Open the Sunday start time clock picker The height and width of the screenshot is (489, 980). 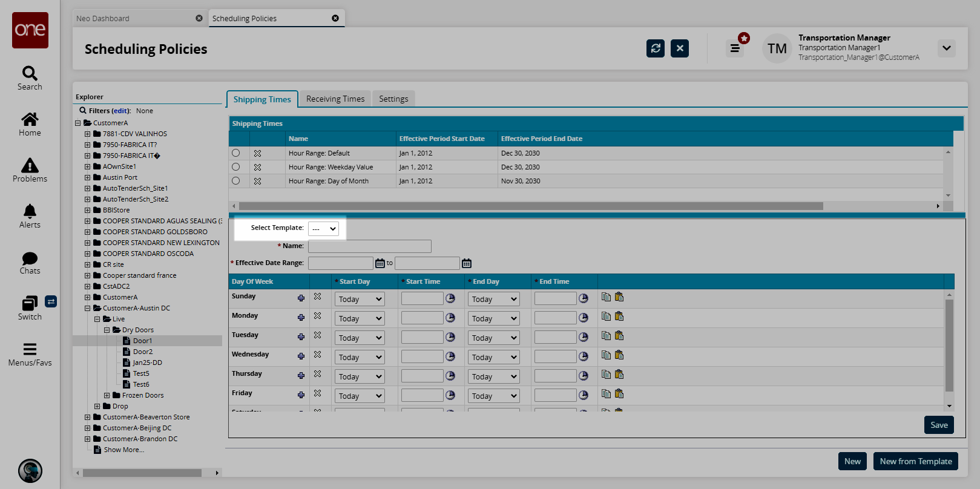450,298
